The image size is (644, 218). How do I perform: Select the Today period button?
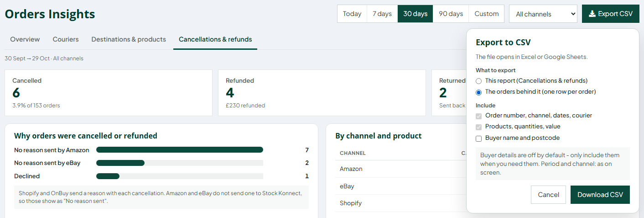[x=352, y=14]
